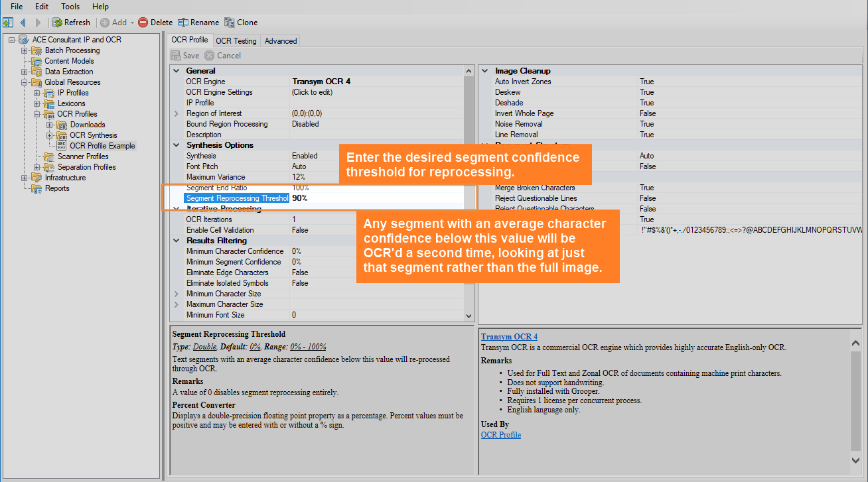Select the OCR Profile Example tree item
The width and height of the screenshot is (868, 482).
click(x=102, y=146)
